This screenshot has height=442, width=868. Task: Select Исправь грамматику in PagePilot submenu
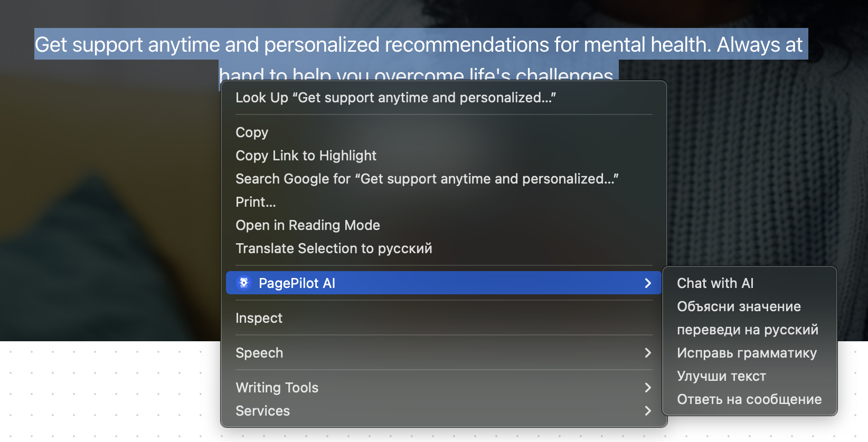pyautogui.click(x=747, y=353)
